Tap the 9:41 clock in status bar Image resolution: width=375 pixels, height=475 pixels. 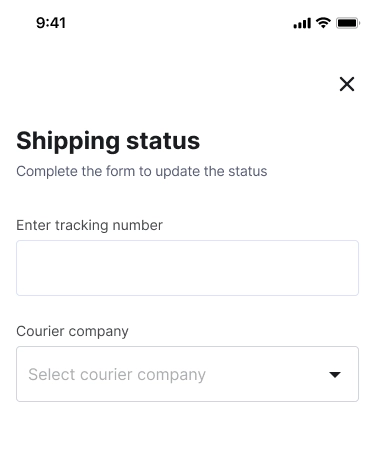[x=51, y=23]
